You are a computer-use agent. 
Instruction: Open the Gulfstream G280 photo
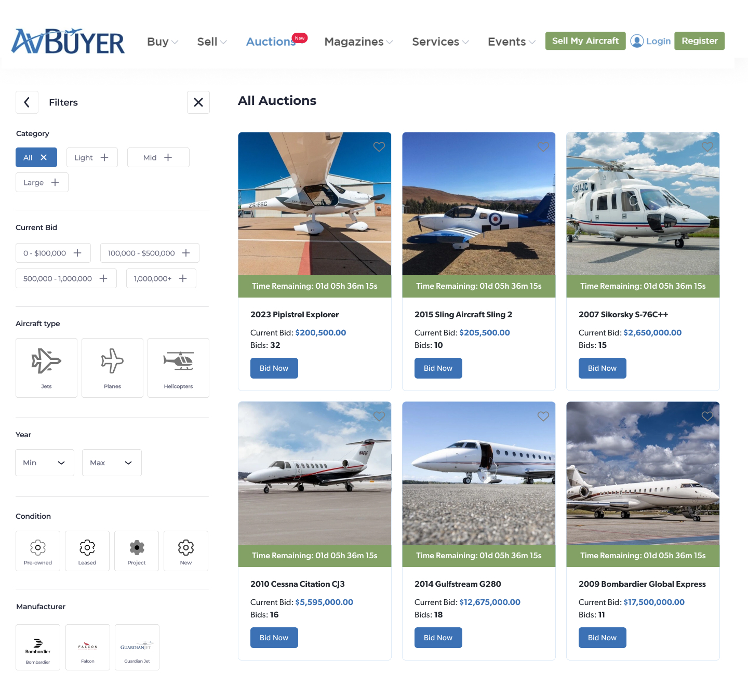[x=479, y=473]
